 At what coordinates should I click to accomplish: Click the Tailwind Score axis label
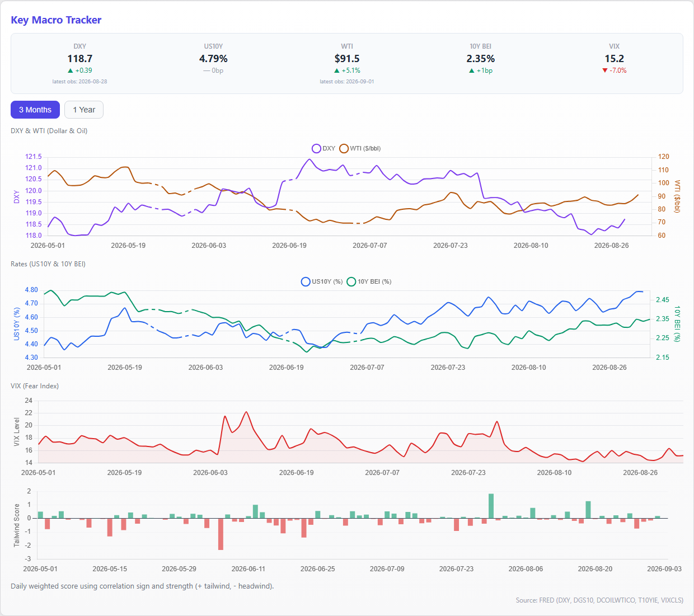(x=17, y=525)
